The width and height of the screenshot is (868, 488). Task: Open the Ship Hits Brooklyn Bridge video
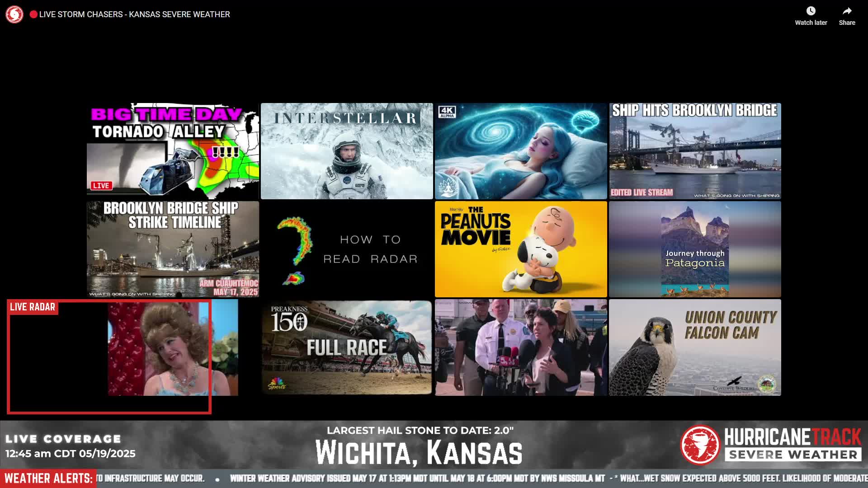[x=695, y=151]
